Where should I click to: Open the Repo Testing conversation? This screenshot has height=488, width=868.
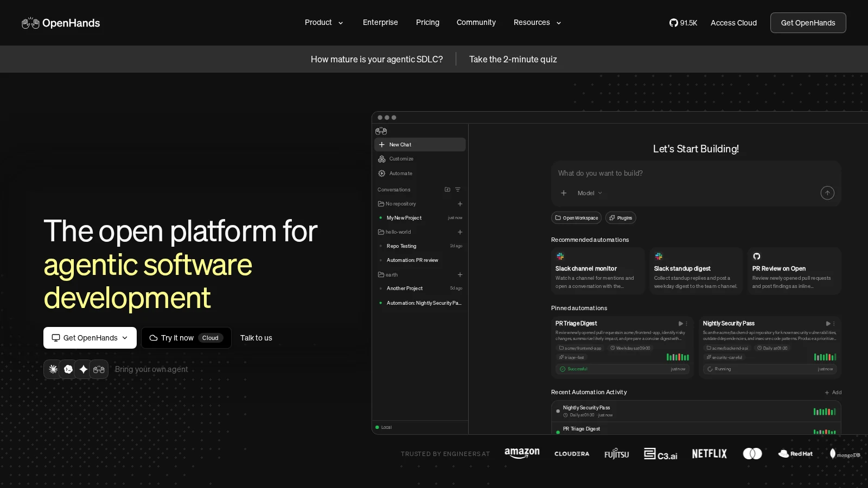click(x=420, y=246)
